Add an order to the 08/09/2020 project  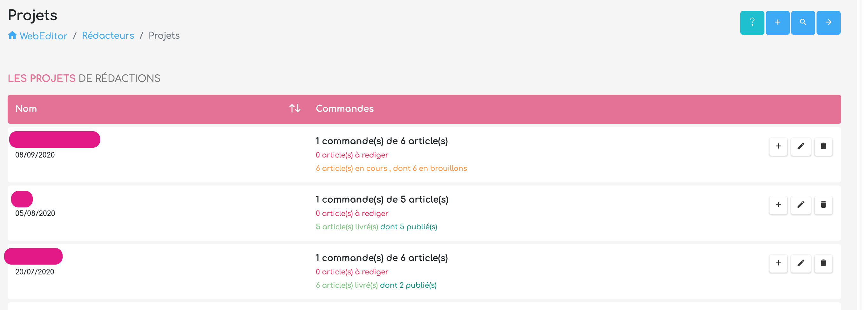(778, 146)
